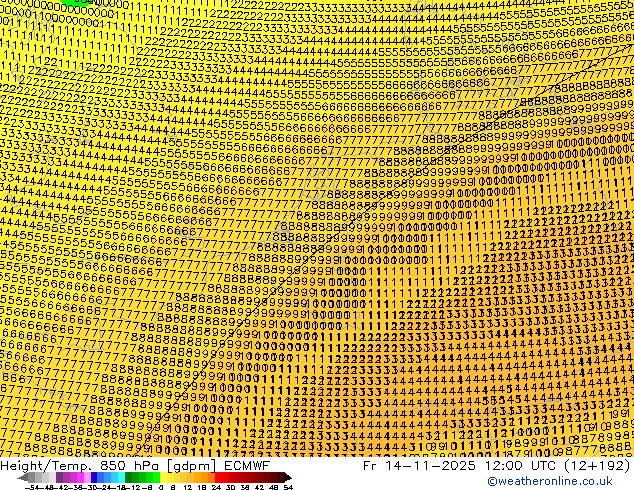
Task: Click the Fr weekday abbreviation
Action: [371, 465]
